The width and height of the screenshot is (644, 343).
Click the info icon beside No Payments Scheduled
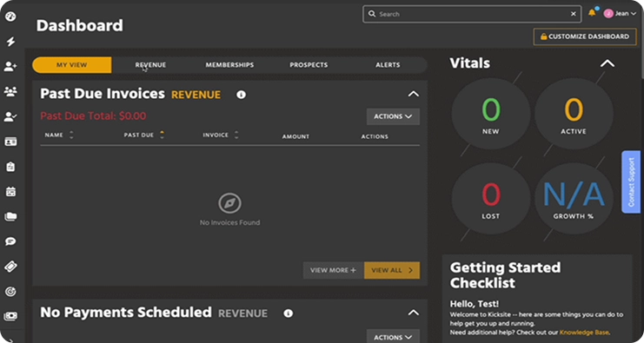[x=289, y=313]
